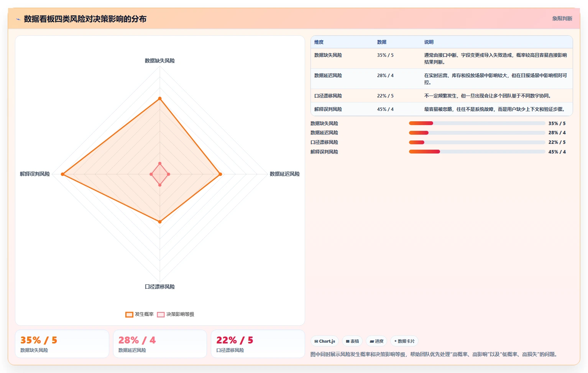Select the 数据缺失风险 cell in the table
Image resolution: width=588 pixels, height=373 pixels.
(x=328, y=55)
